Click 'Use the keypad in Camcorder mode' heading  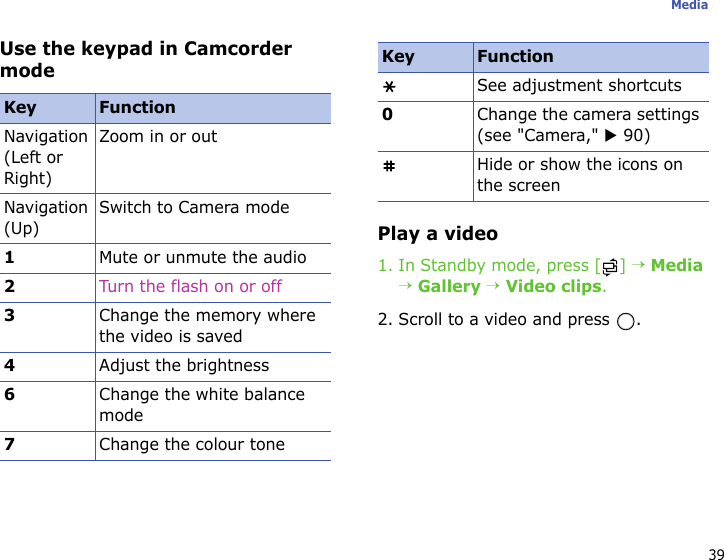click(x=146, y=59)
